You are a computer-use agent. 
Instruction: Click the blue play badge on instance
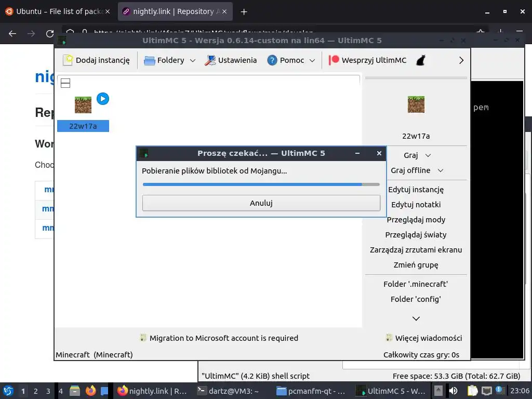[x=103, y=99]
